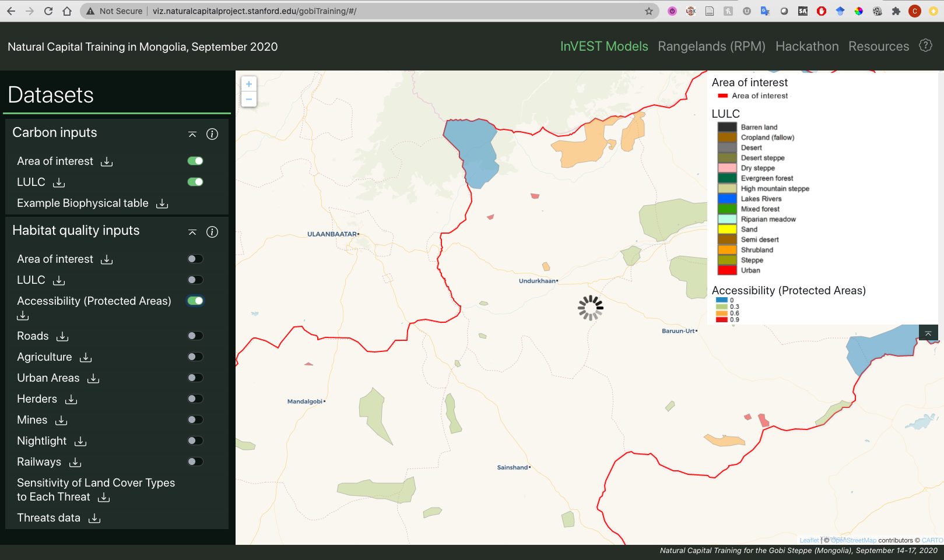Switch to the Hackathon tab

point(807,47)
